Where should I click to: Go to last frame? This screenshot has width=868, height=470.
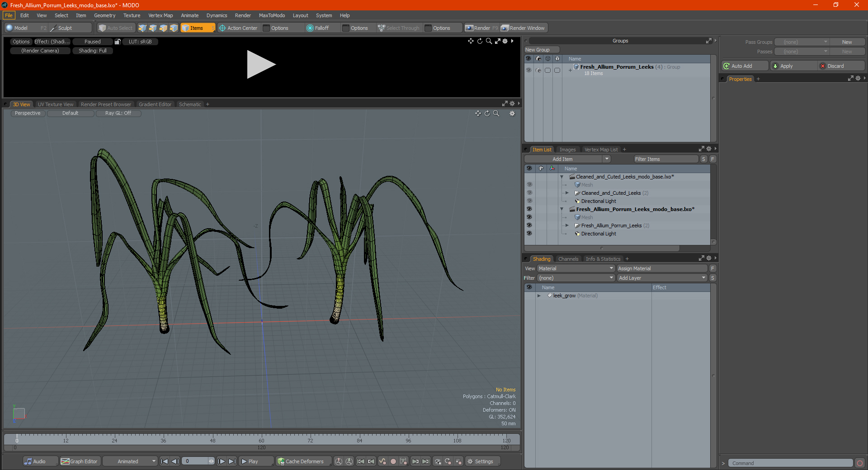coord(232,461)
